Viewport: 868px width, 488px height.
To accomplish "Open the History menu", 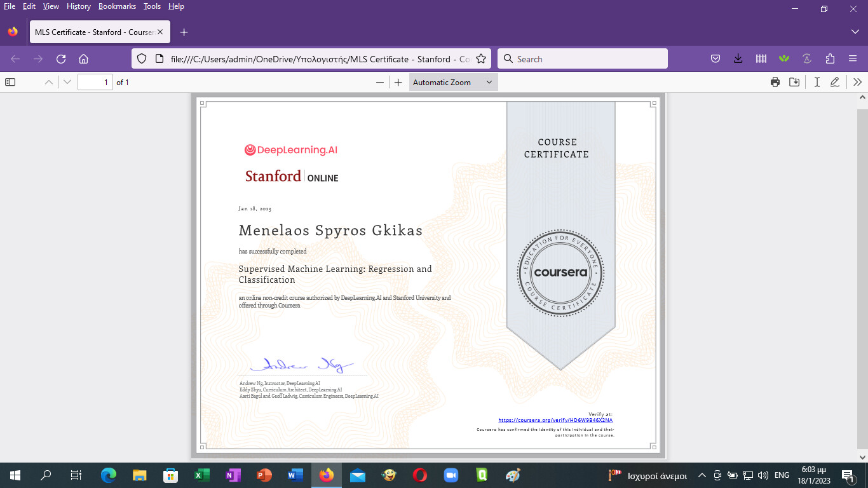I will (79, 6).
